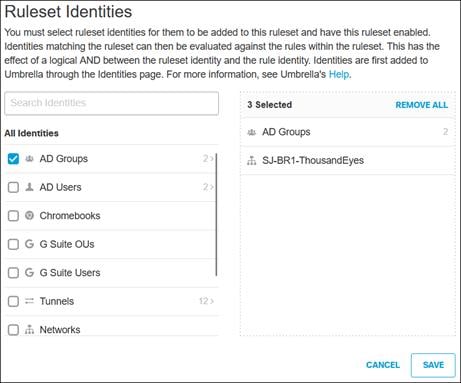The width and height of the screenshot is (461, 383).
Task: Click the G Suite Users label
Action: point(70,273)
